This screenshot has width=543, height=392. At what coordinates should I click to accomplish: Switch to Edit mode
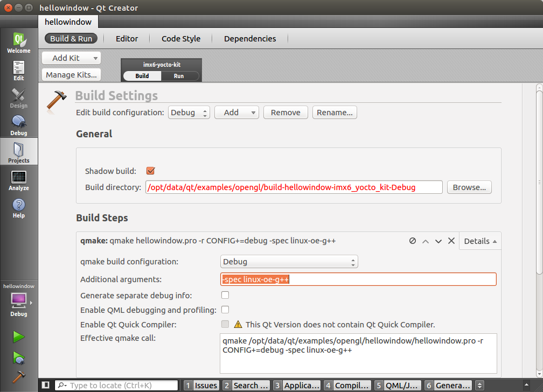[18, 71]
